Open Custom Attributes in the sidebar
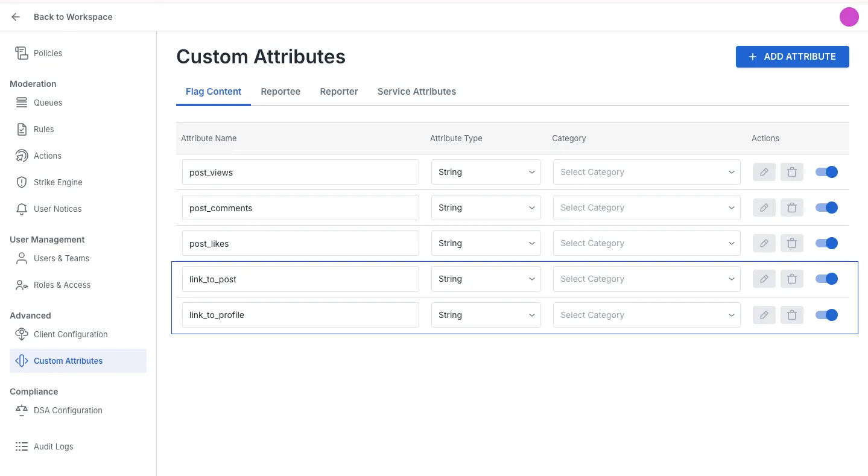868x476 pixels. [78, 361]
